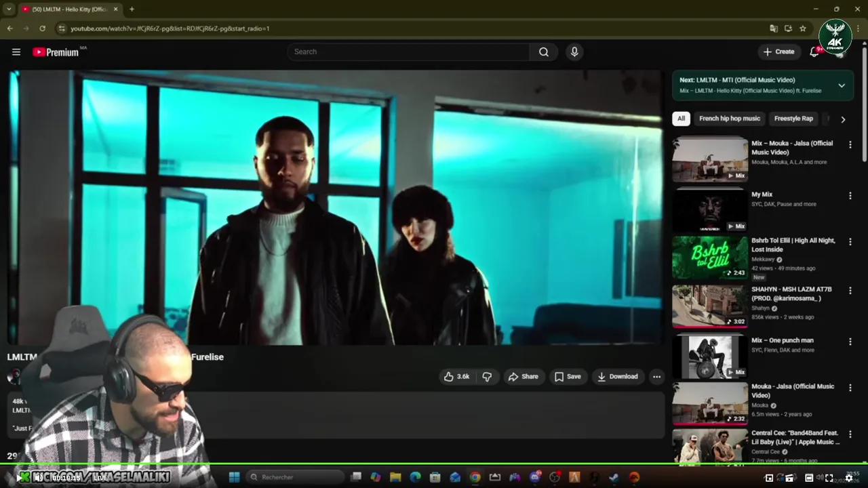Open Mix – Mouka - Jalsa thumbnail
The height and width of the screenshot is (488, 868).
coord(710,159)
